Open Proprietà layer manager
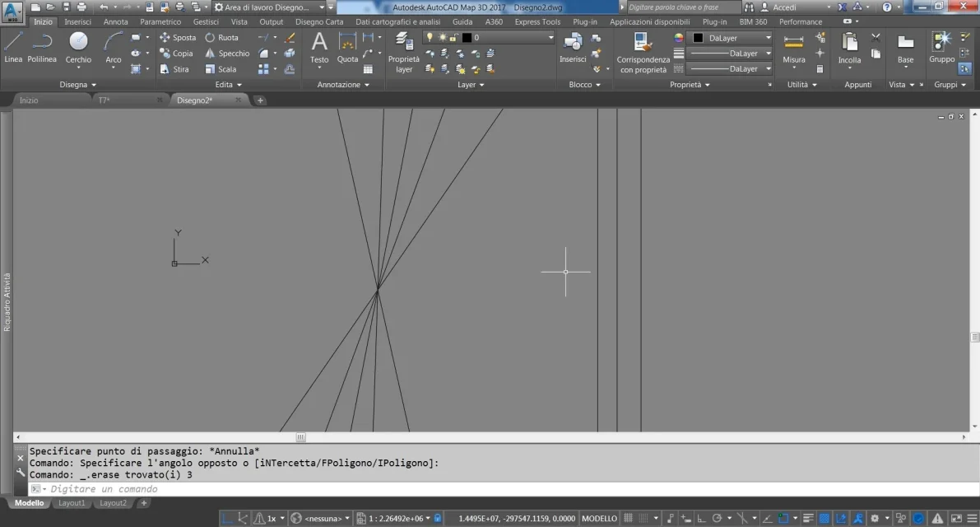 (404, 53)
